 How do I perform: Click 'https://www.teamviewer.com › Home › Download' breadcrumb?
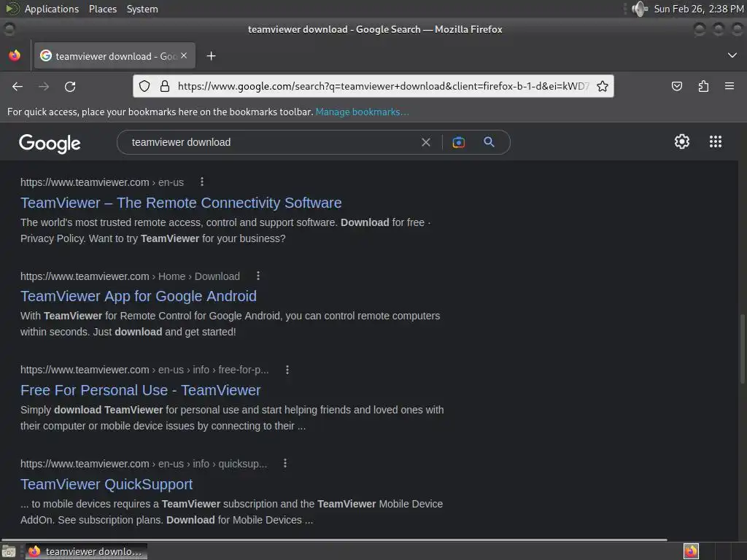click(130, 276)
